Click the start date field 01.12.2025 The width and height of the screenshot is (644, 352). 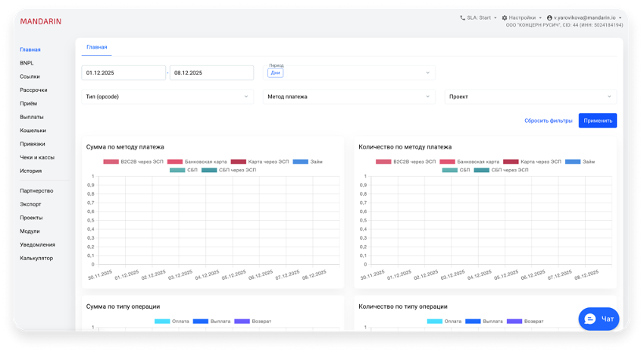[123, 73]
